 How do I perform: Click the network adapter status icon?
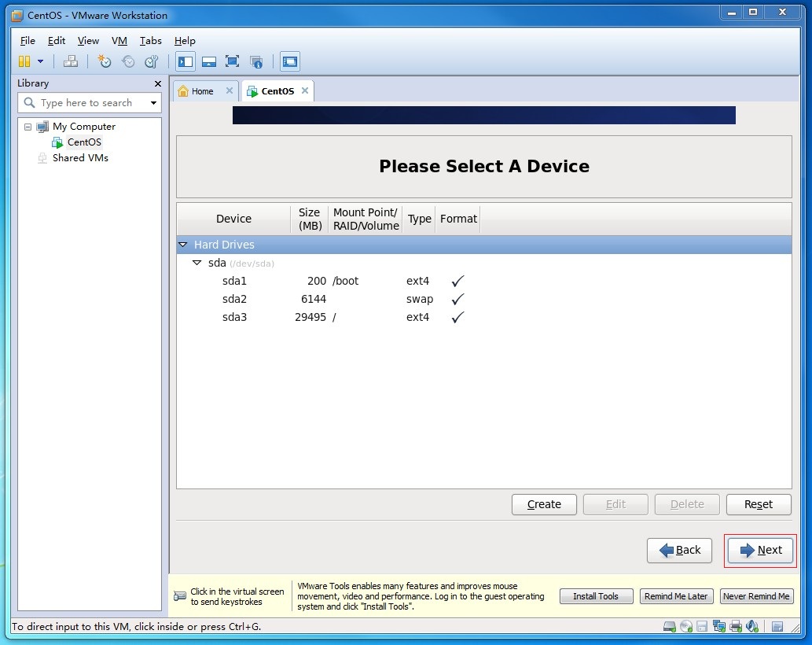coord(719,627)
